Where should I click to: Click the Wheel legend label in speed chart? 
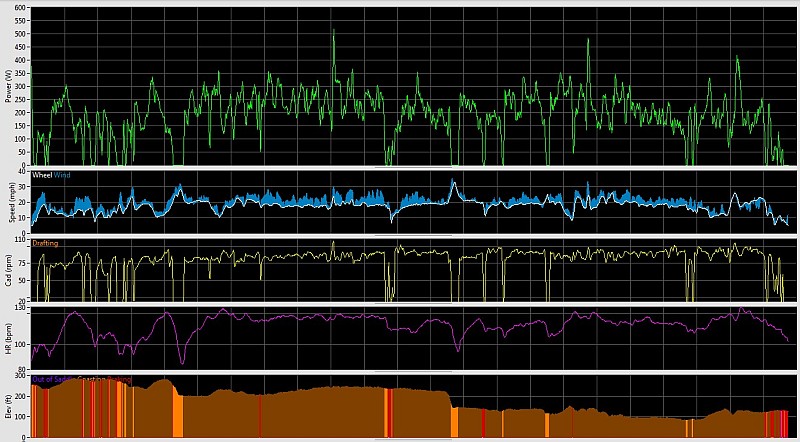point(42,175)
